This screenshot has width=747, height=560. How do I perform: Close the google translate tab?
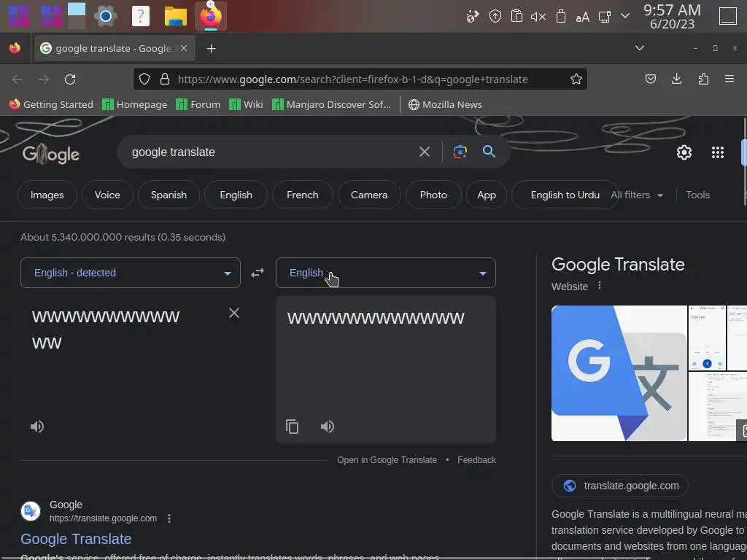point(184,48)
